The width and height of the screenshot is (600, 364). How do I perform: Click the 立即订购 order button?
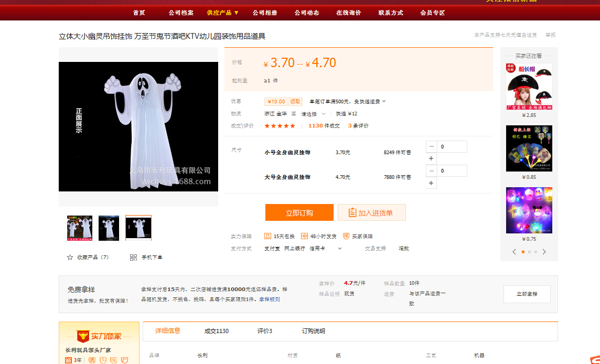coord(299,213)
